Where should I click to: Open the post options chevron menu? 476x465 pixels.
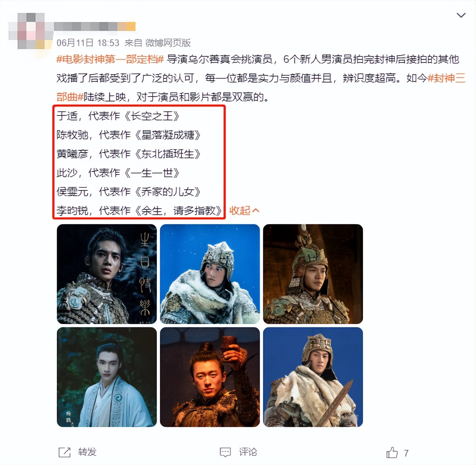[x=461, y=15]
